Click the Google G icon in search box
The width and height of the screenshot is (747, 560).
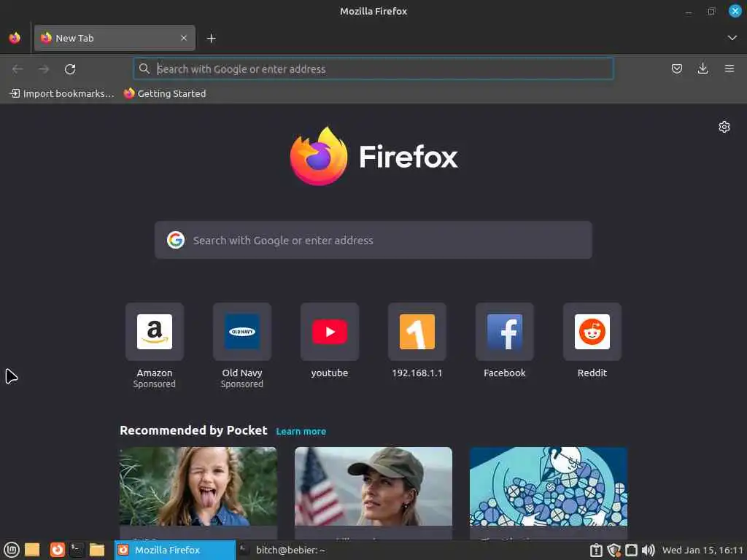coord(176,240)
